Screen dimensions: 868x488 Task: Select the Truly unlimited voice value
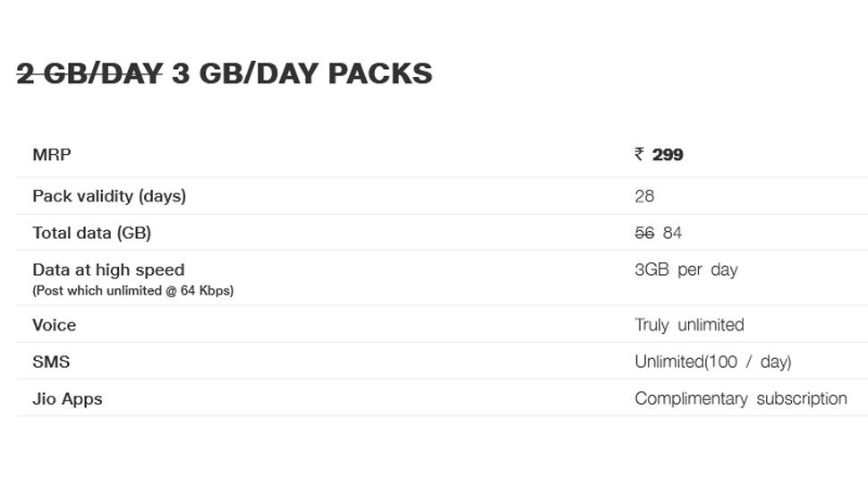689,325
